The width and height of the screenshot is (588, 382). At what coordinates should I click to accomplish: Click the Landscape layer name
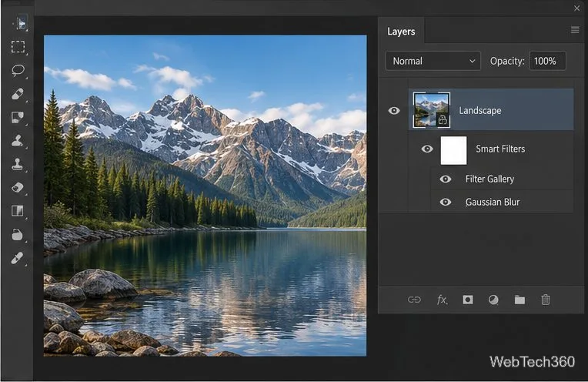pos(480,110)
